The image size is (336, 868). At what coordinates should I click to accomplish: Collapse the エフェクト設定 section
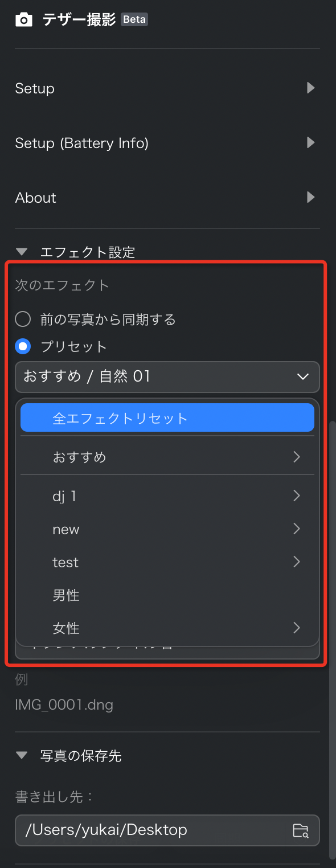[x=22, y=251]
